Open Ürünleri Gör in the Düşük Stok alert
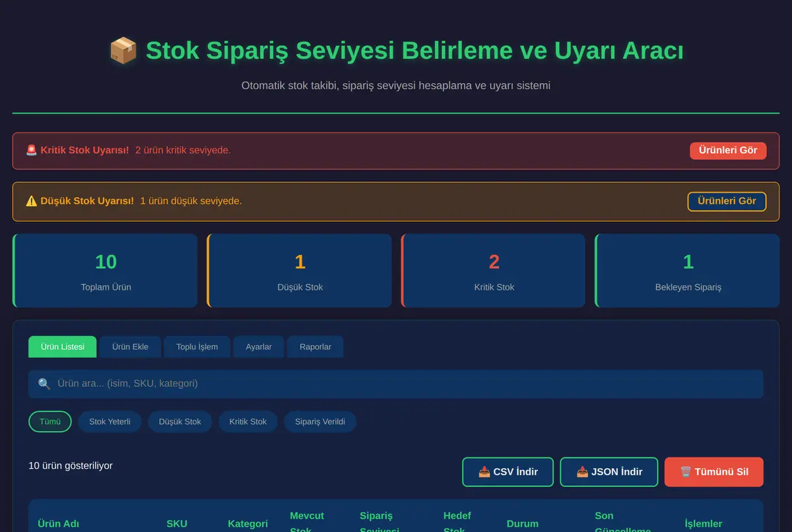Image resolution: width=792 pixels, height=532 pixels. 727,201
